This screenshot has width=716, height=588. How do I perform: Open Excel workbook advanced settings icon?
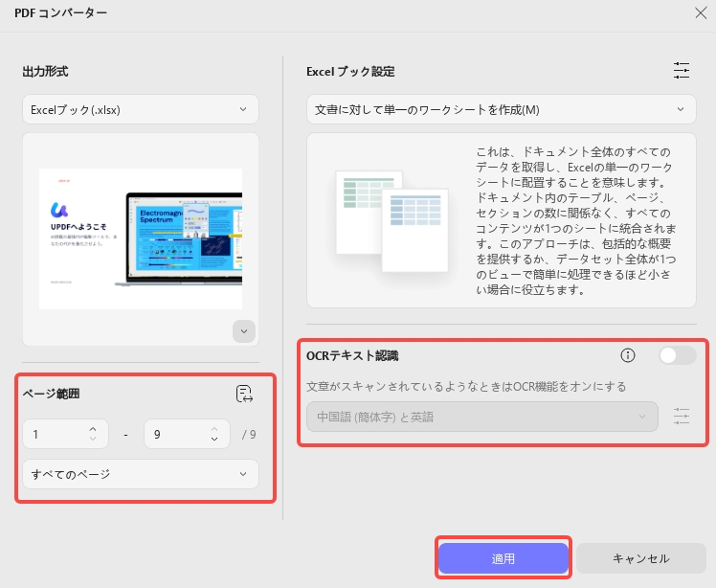pos(682,71)
